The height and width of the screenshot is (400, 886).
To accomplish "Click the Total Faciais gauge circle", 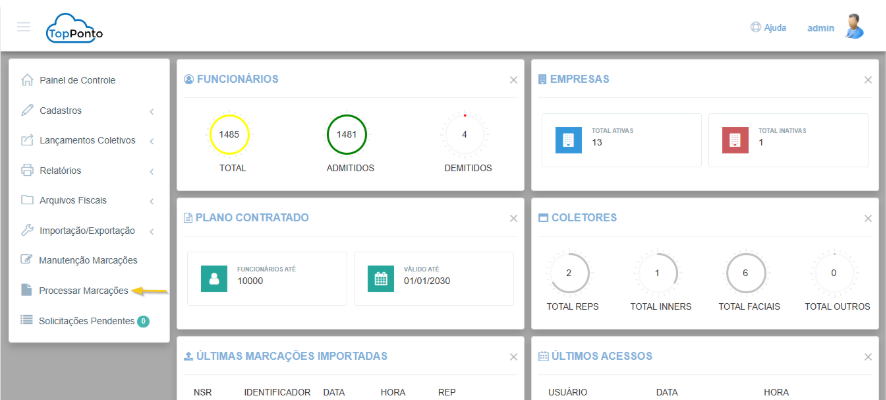I will point(746,272).
